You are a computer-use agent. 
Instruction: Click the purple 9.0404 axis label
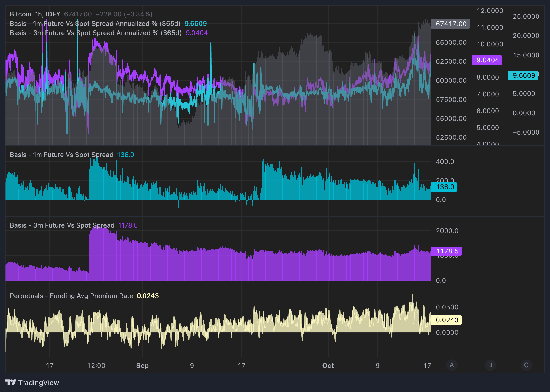click(487, 60)
